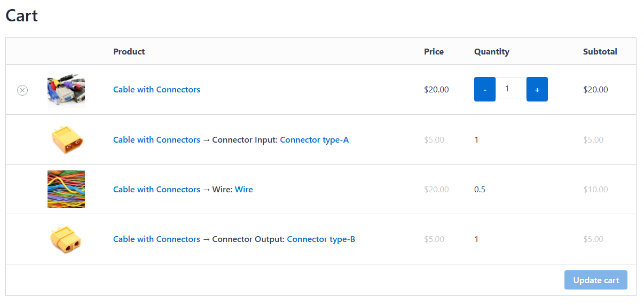Open the Connector type-B link
Screen dimensions: 644x305
pyautogui.click(x=321, y=239)
